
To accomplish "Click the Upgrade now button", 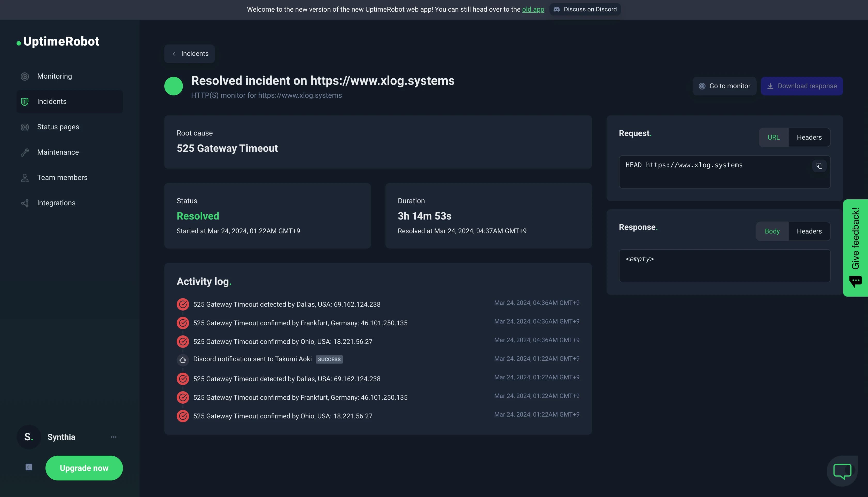I will pos(84,468).
